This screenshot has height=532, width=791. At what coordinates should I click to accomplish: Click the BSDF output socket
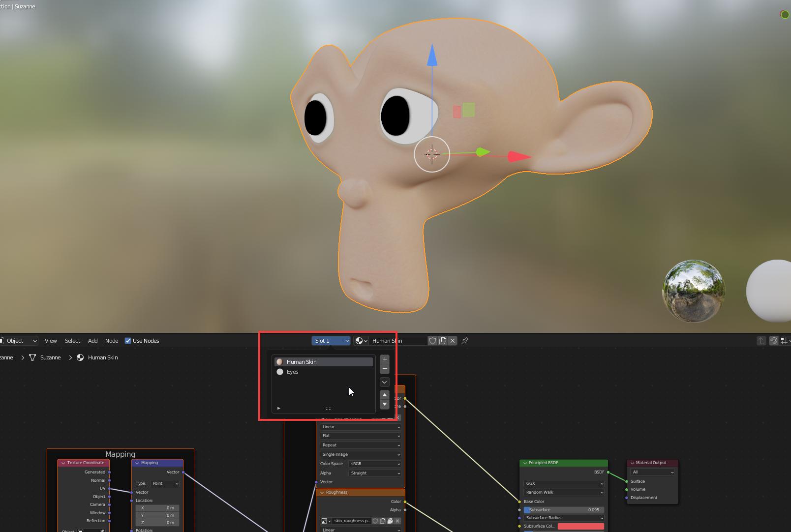608,472
